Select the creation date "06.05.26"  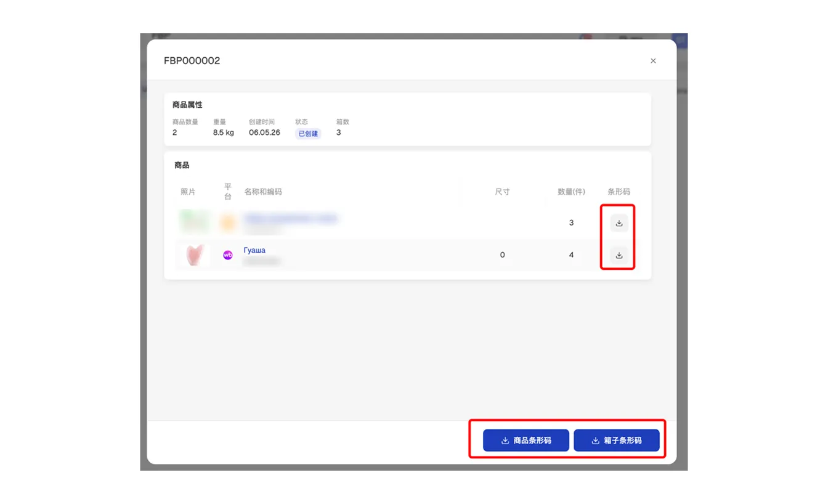[x=264, y=132]
